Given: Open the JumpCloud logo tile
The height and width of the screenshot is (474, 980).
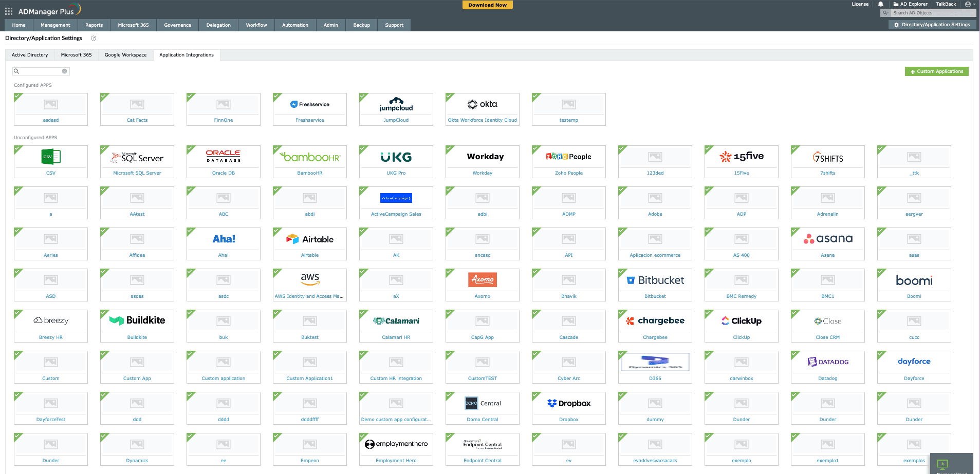Looking at the screenshot, I should (396, 104).
